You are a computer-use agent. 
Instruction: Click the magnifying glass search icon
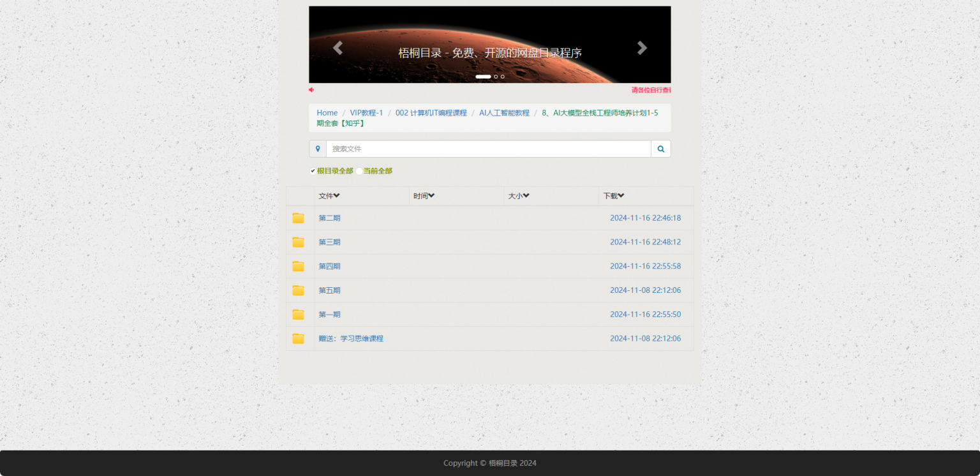pyautogui.click(x=660, y=148)
